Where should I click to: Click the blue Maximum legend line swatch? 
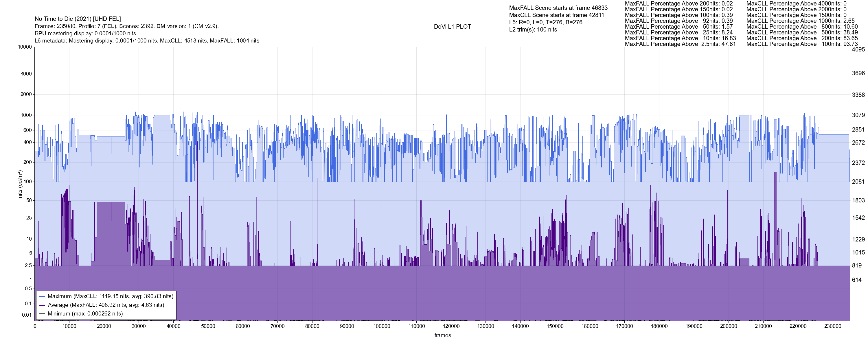pos(42,296)
